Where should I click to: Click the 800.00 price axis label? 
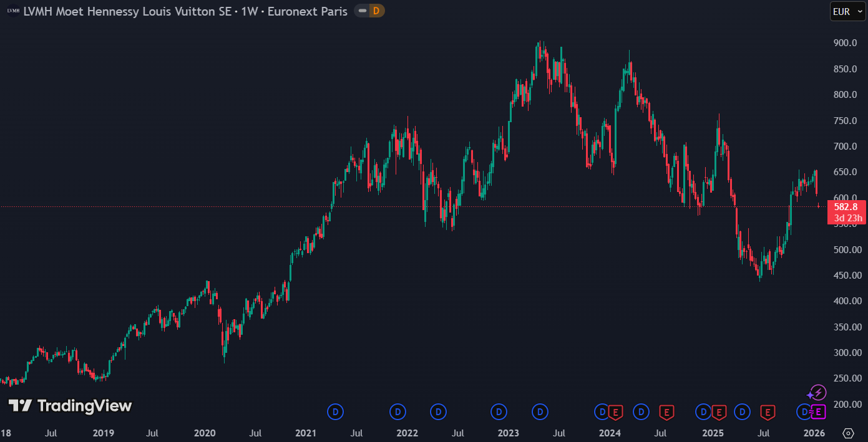(x=845, y=95)
